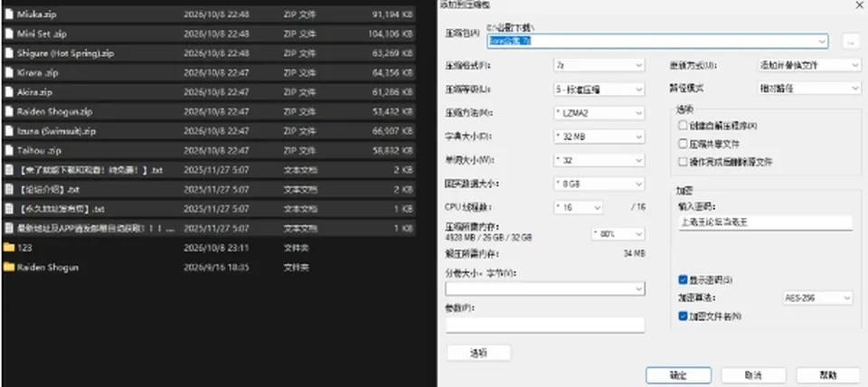The width and height of the screenshot is (868, 387).
Task: Click the 取消 (Cancel) button
Action: 753,375
